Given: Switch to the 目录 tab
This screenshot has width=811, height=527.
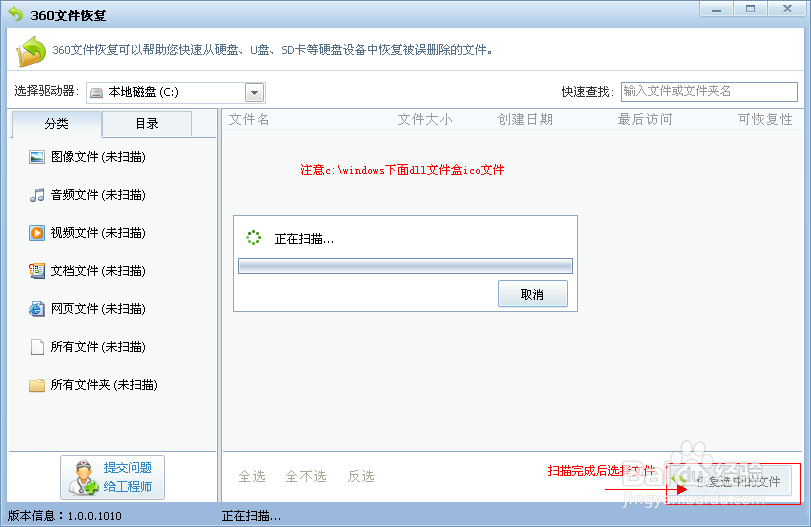Looking at the screenshot, I should (147, 124).
